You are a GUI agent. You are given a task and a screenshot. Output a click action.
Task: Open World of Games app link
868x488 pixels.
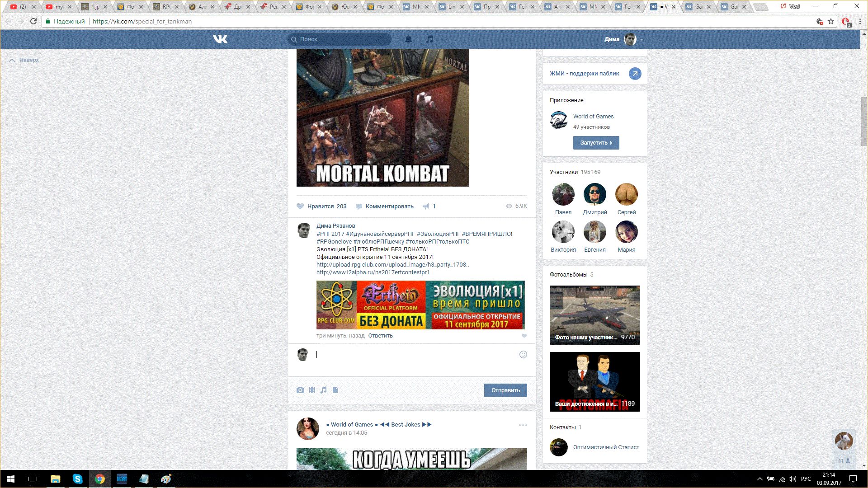593,117
